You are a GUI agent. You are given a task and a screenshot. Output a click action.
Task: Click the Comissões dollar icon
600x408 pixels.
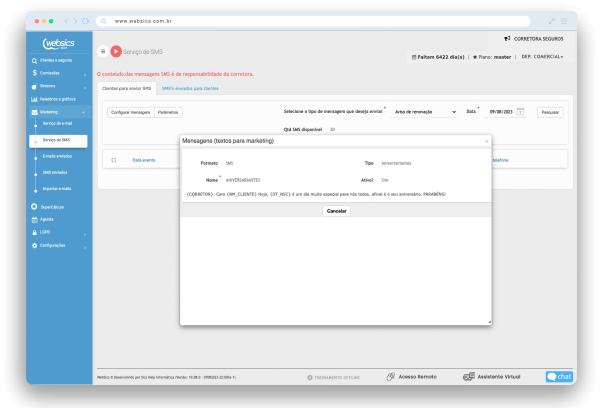click(34, 73)
